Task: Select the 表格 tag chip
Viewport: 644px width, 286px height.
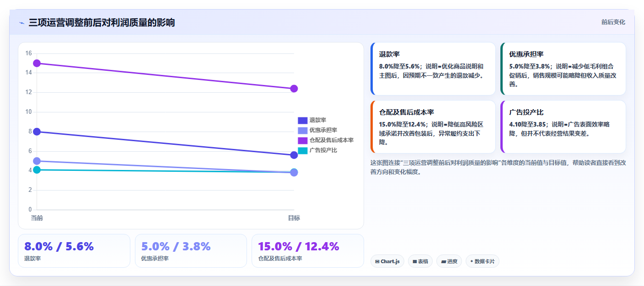Action: pos(420,261)
